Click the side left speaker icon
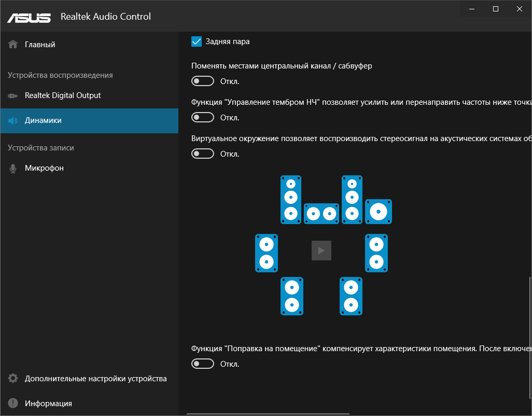 tap(267, 253)
